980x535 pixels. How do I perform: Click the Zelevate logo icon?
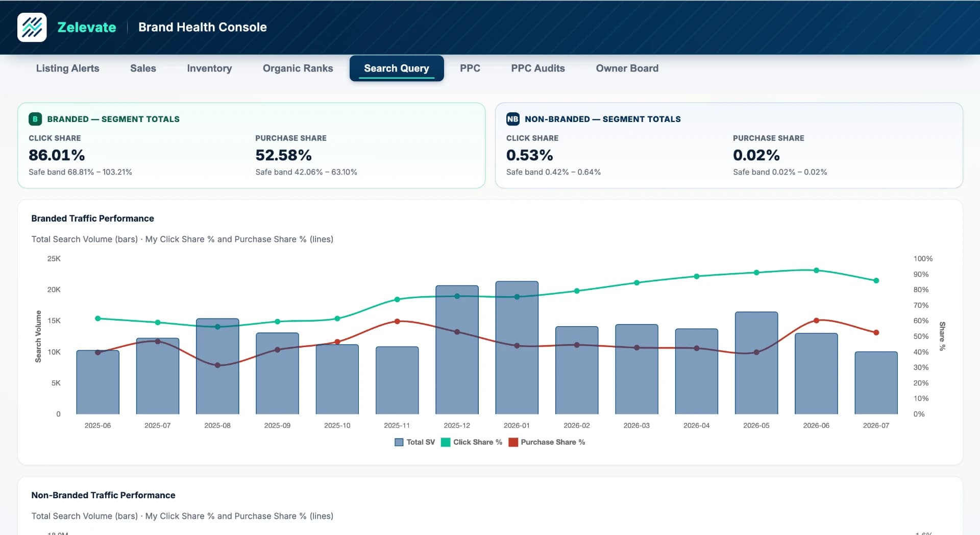32,27
